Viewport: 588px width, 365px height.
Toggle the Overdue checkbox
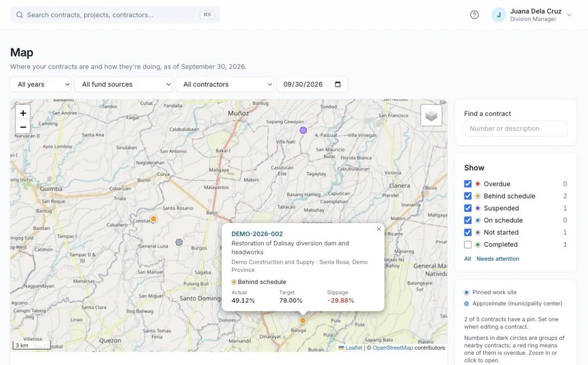tap(467, 184)
